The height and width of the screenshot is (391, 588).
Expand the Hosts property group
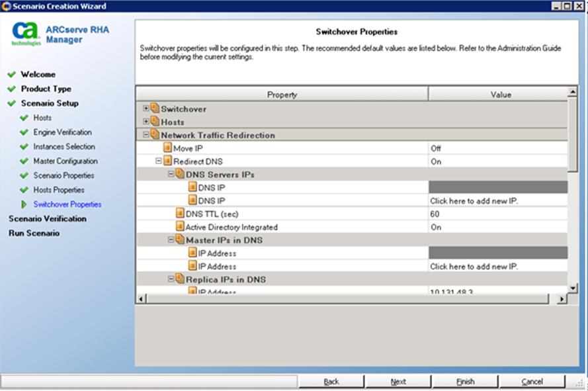pos(146,122)
